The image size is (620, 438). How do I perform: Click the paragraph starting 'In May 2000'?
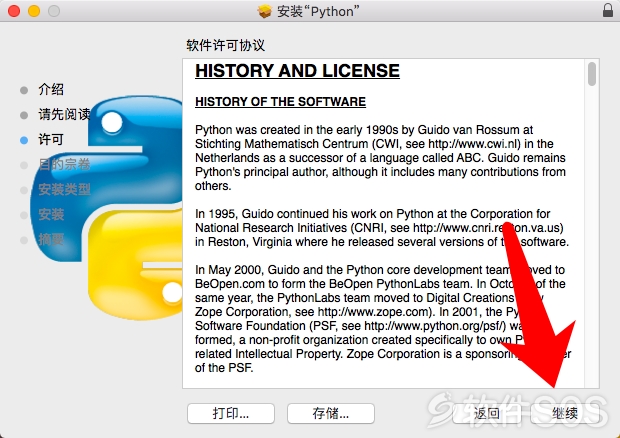383,319
